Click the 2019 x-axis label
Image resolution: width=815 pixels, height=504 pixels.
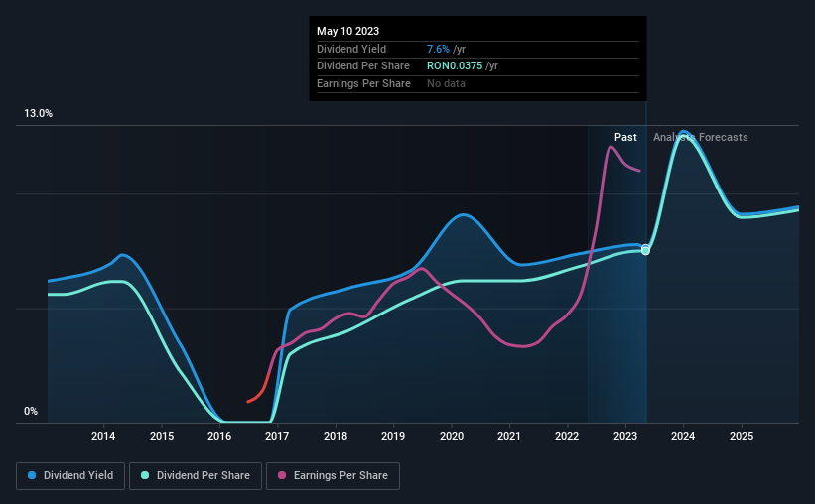click(x=393, y=436)
